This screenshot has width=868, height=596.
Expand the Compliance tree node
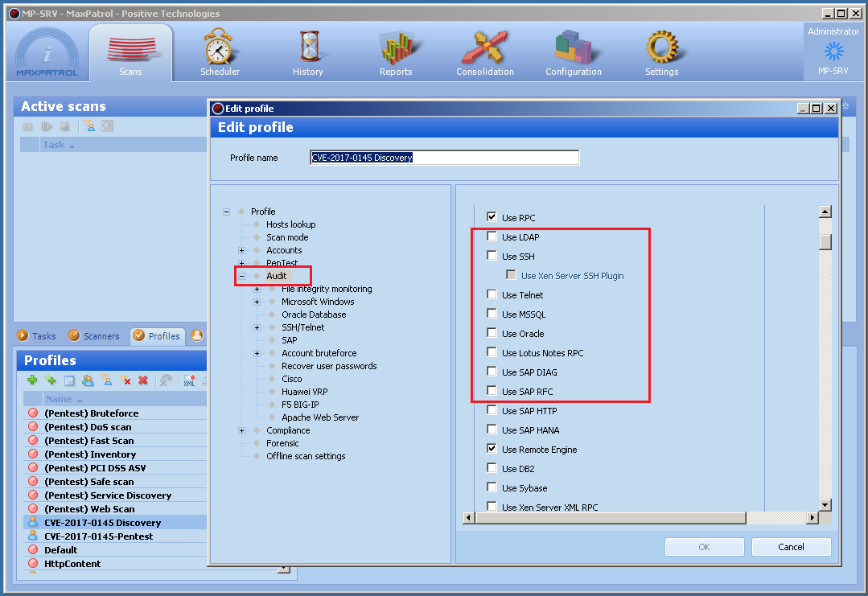pos(241,430)
